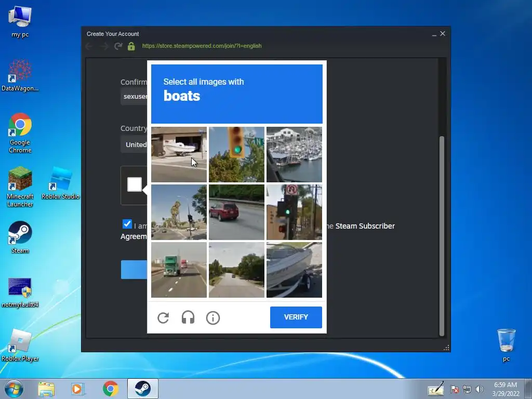Select the marina harbor with sailboats image
Screen dimensions: 532x399
click(x=294, y=155)
